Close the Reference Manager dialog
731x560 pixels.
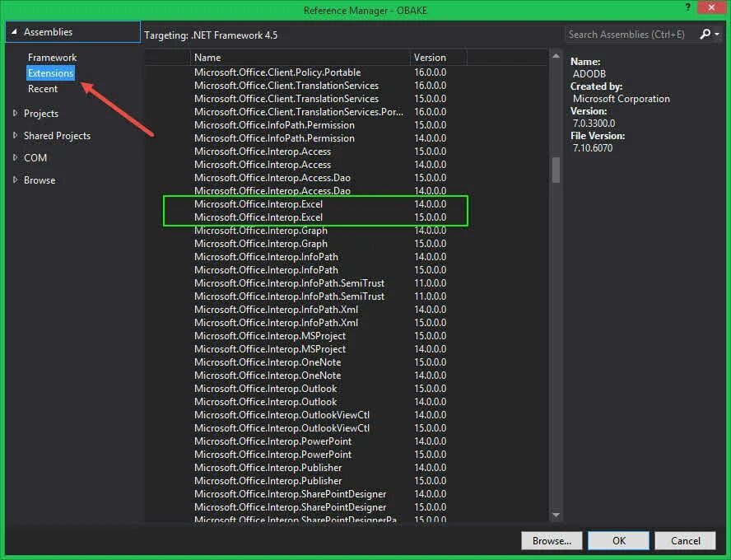coord(711,7)
